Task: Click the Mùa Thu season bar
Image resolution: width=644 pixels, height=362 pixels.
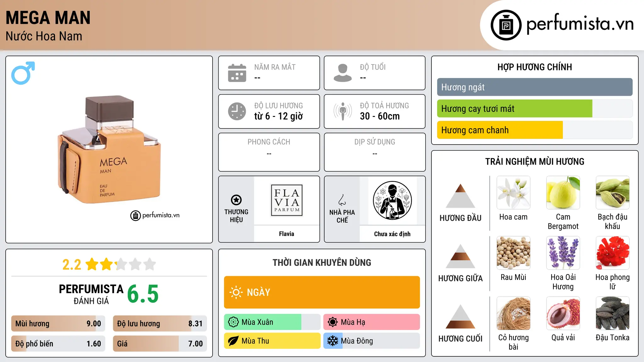Action: (272, 341)
